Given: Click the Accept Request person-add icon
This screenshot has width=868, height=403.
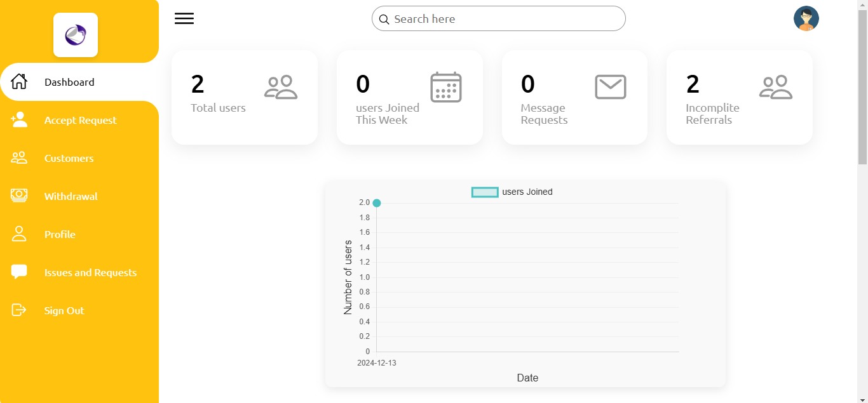Looking at the screenshot, I should pyautogui.click(x=19, y=120).
